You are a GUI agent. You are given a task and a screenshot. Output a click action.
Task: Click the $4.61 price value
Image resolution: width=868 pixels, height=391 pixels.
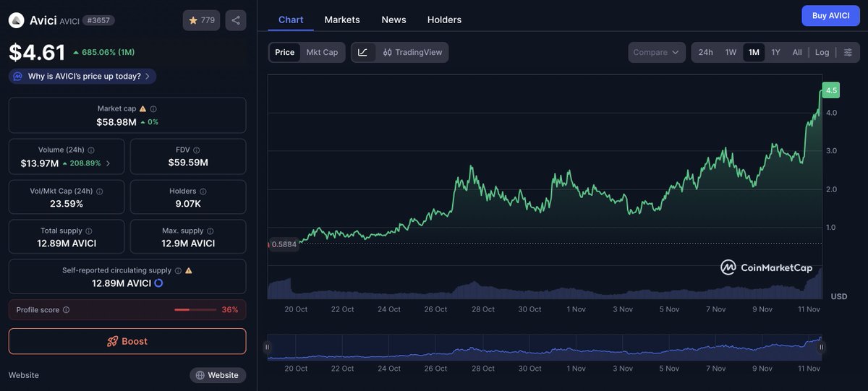click(x=37, y=52)
